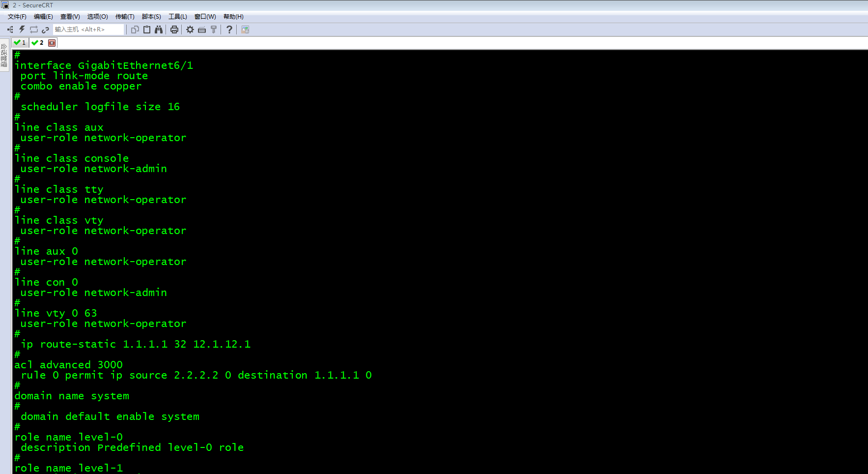The image size is (868, 474).
Task: Close session tab 2
Action: coord(52,43)
